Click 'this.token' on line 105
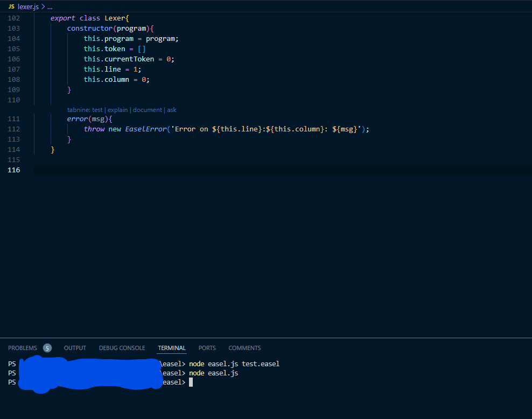This screenshot has height=419, width=532. click(x=104, y=49)
